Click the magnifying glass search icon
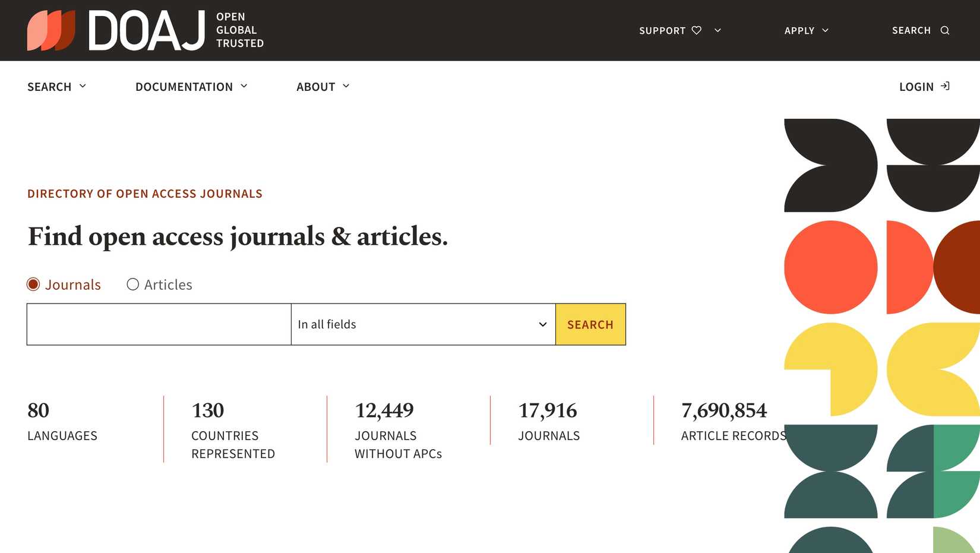 pyautogui.click(x=945, y=30)
